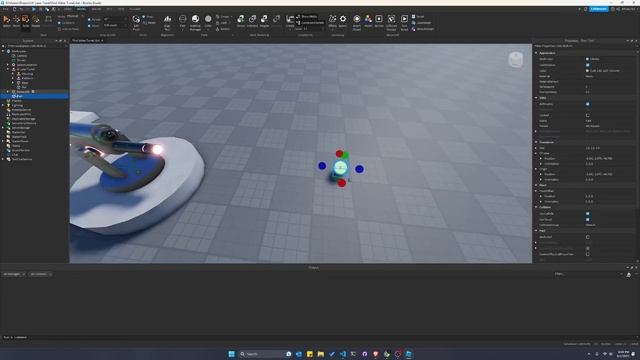
Task: Click the Service insert icon
Action: [x=379, y=20]
